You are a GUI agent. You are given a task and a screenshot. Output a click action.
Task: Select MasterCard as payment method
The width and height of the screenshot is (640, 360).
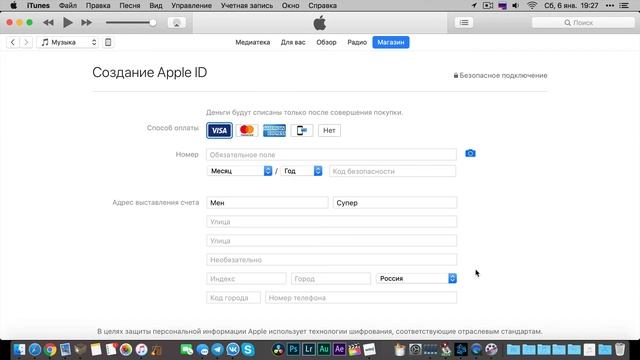pos(247,131)
